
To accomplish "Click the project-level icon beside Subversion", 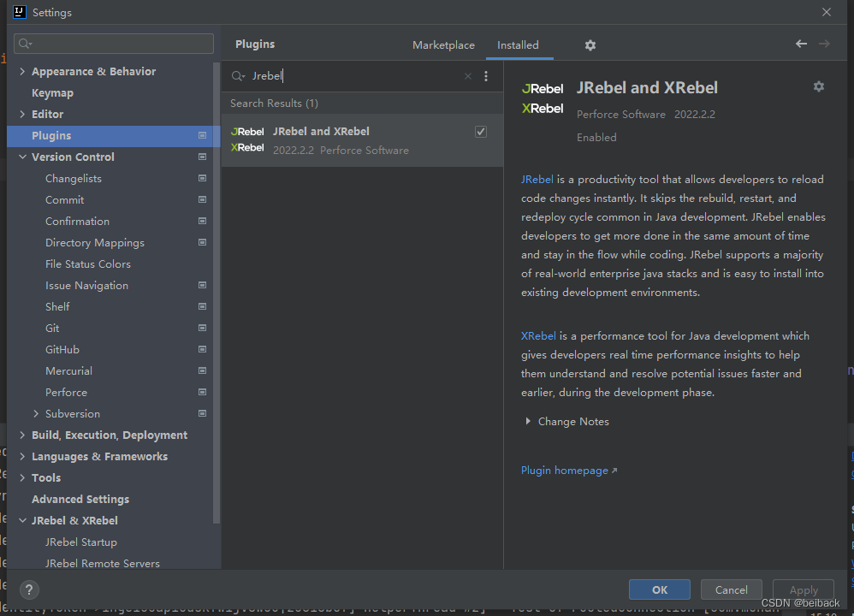I will click(x=202, y=413).
